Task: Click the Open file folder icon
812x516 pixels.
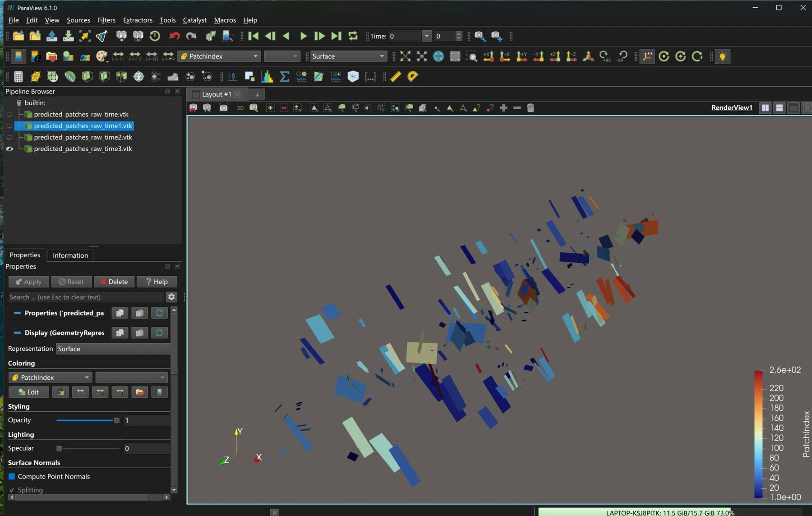Action: click(x=18, y=36)
